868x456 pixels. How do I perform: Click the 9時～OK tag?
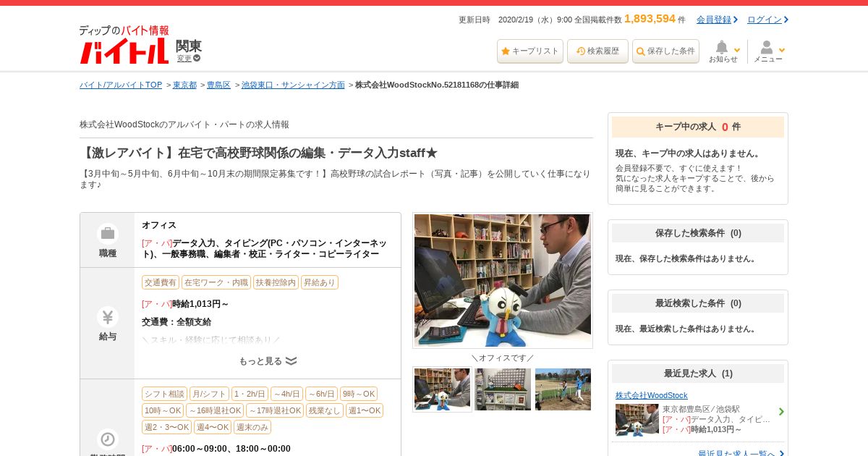coord(359,394)
